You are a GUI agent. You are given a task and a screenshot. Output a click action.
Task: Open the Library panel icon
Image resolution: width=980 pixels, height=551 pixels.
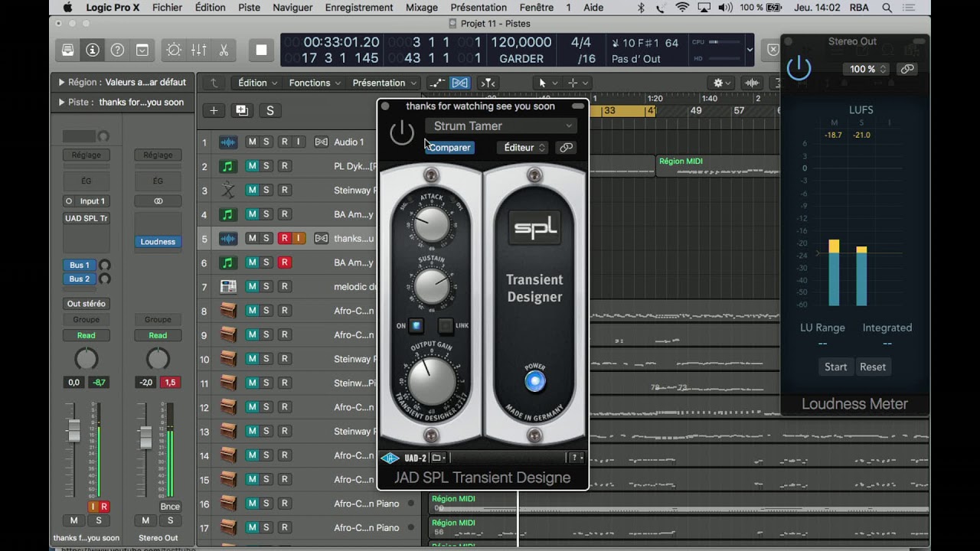(68, 51)
